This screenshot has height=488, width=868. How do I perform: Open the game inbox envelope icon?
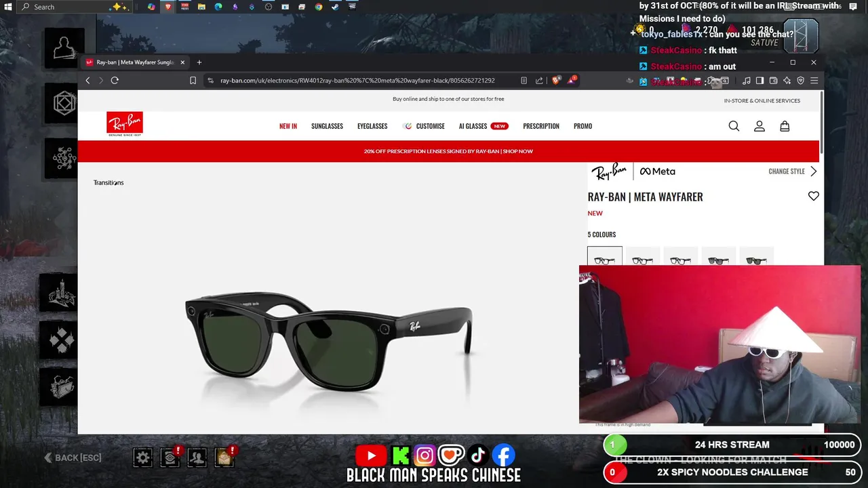tap(224, 457)
